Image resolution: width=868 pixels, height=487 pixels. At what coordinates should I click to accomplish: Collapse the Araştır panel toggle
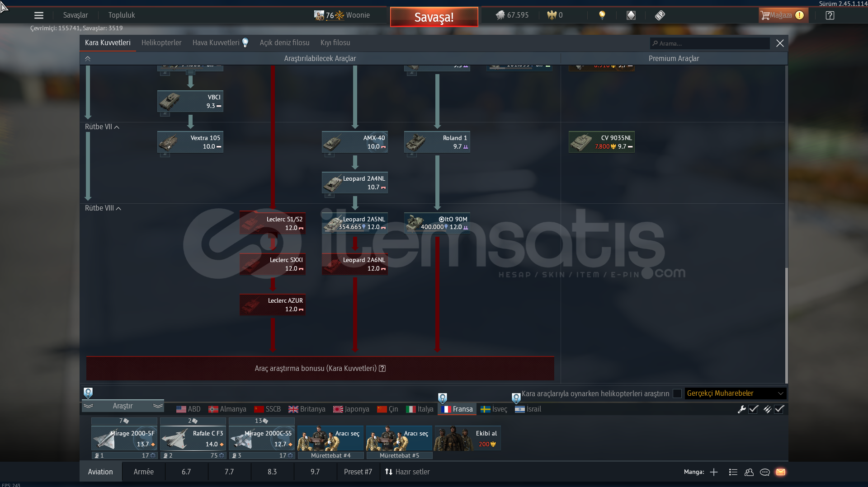click(x=123, y=406)
